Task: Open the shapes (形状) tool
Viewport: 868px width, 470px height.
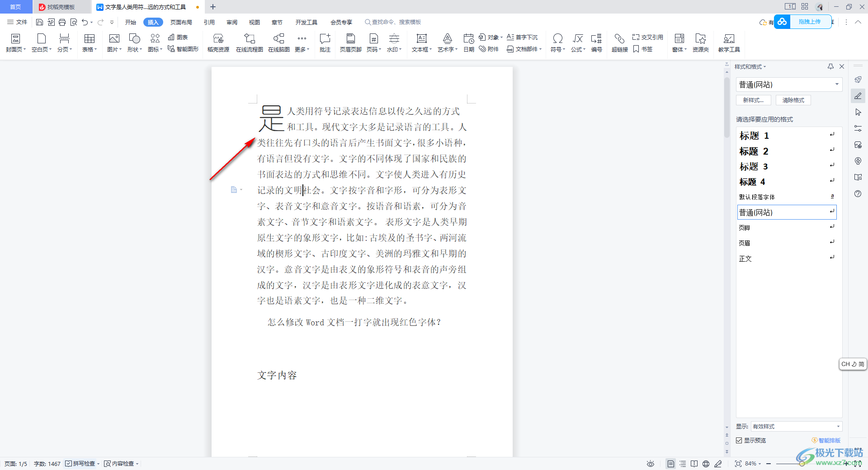Action: tap(134, 43)
